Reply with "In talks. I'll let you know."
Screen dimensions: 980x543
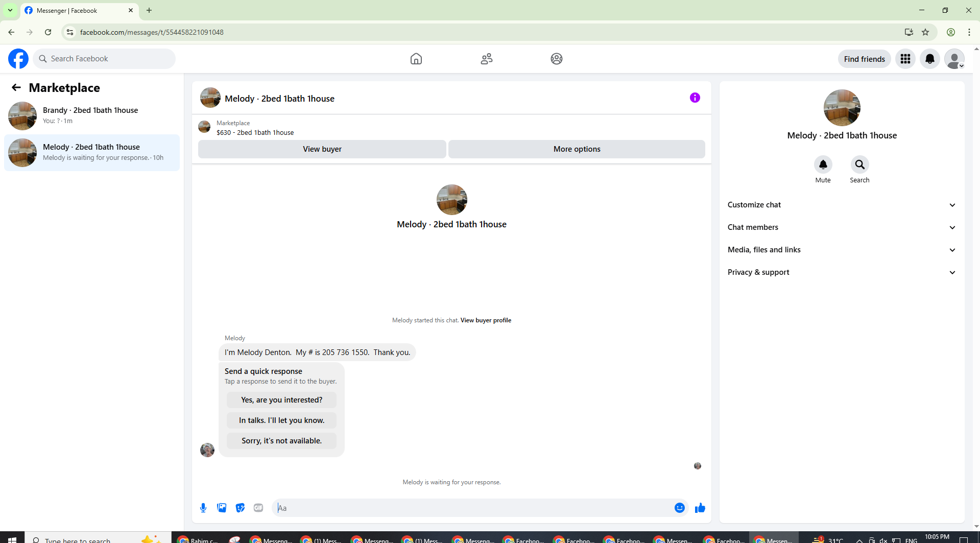(282, 420)
